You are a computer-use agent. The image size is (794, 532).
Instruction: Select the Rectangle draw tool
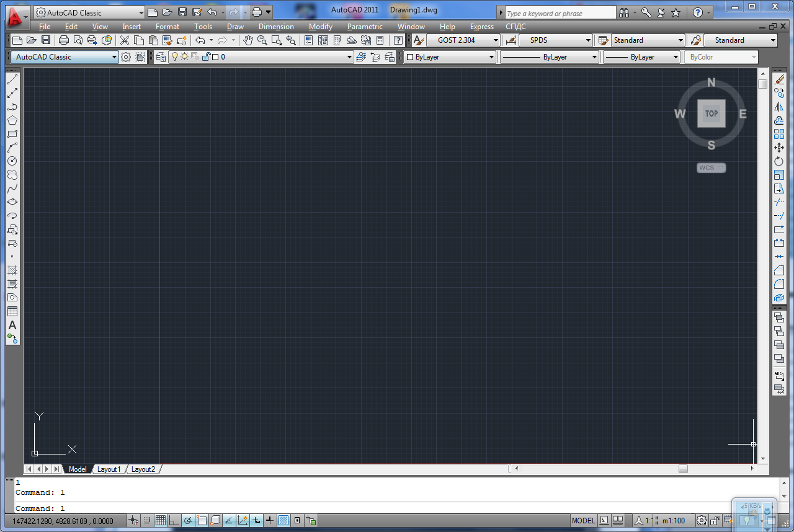(x=12, y=134)
